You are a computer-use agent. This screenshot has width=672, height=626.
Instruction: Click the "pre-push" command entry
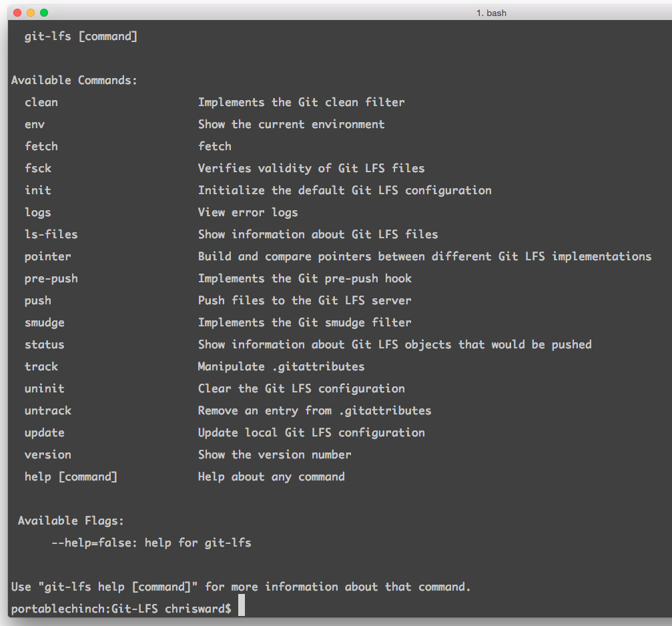coord(51,278)
